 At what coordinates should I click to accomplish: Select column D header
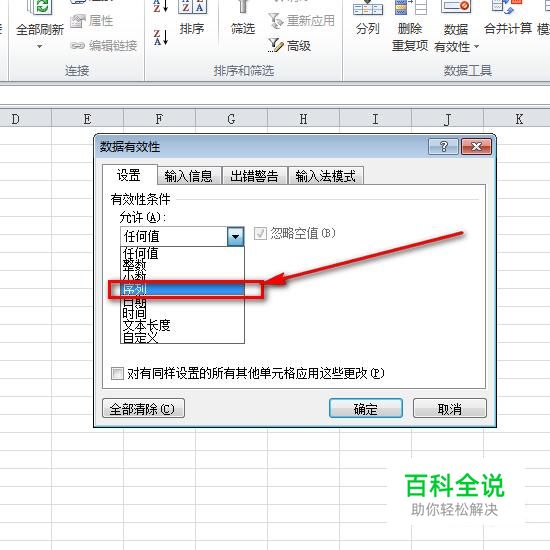click(26, 119)
